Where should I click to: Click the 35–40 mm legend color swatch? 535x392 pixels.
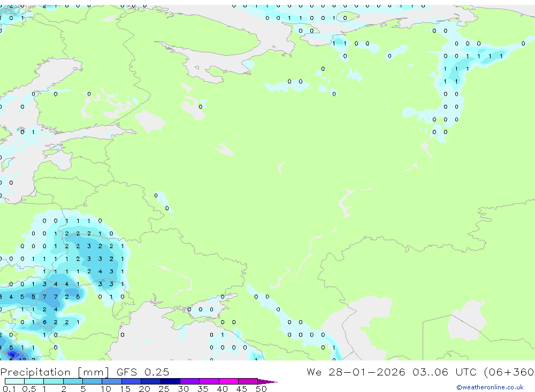(x=209, y=381)
